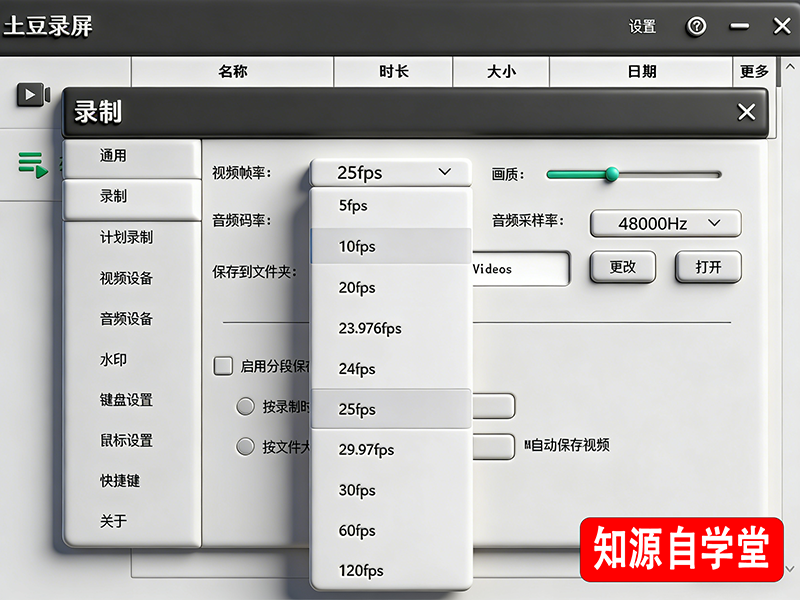800x600 pixels.
Task: Open help via the question mark icon
Action: click(x=697, y=27)
